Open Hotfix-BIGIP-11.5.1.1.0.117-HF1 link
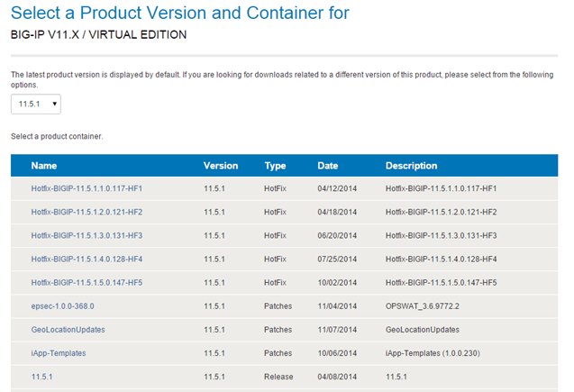 coord(87,189)
